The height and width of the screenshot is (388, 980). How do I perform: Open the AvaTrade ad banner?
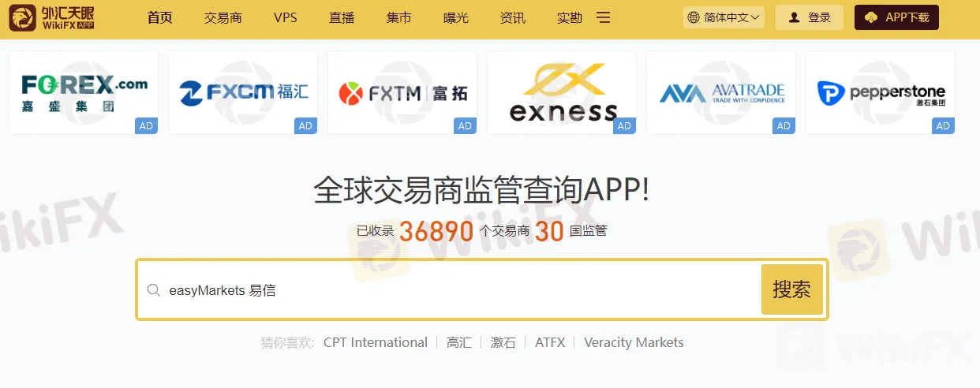[x=721, y=92]
